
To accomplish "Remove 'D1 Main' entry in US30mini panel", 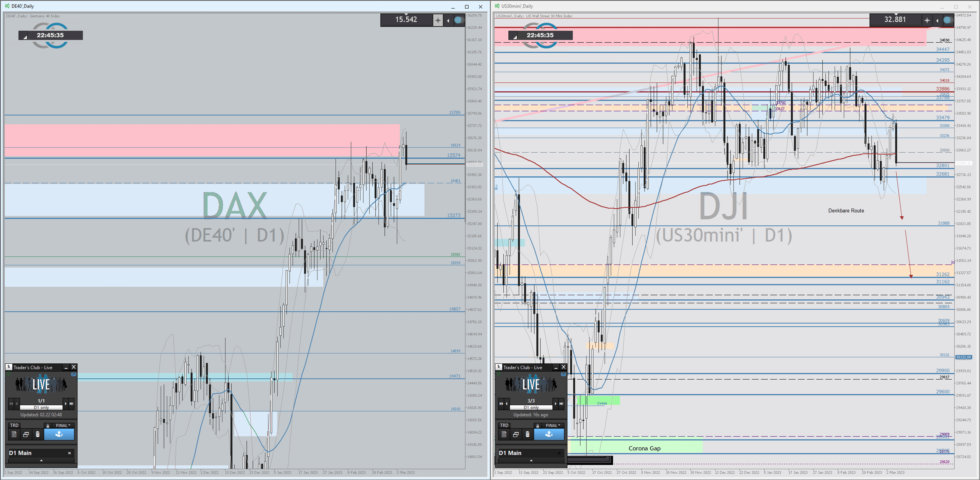I will pyautogui.click(x=559, y=453).
